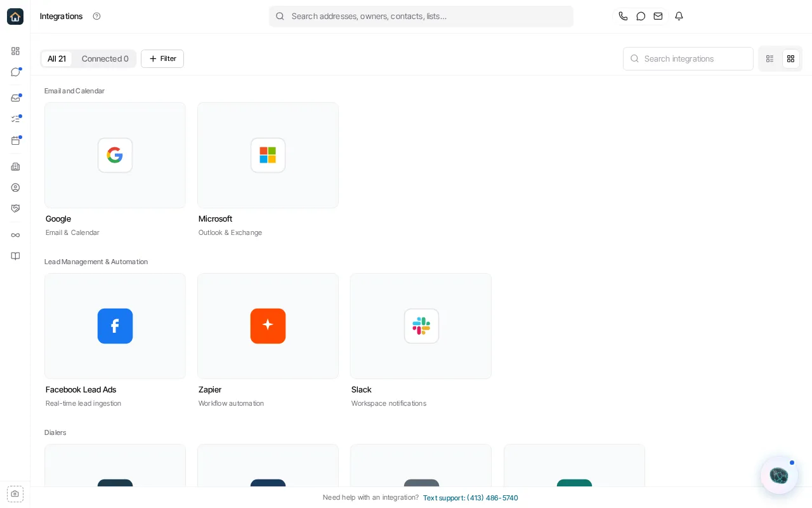Viewport: 812px width, 508px height.
Task: Click the Text support phone number link
Action: (x=471, y=498)
